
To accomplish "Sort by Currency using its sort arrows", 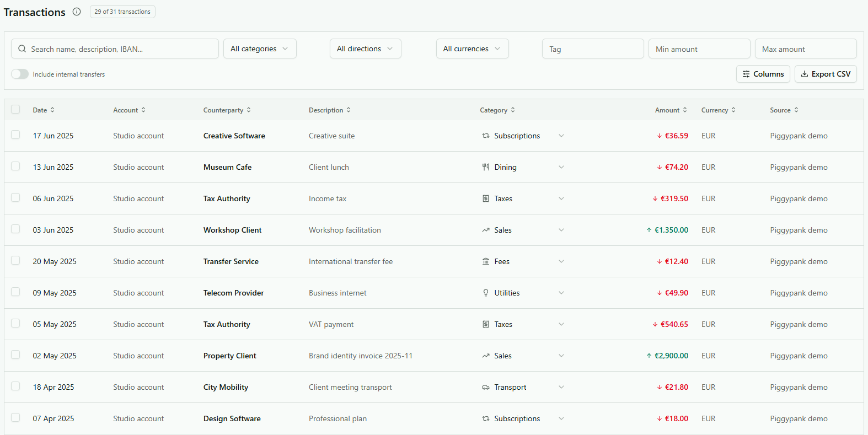I will [733, 110].
